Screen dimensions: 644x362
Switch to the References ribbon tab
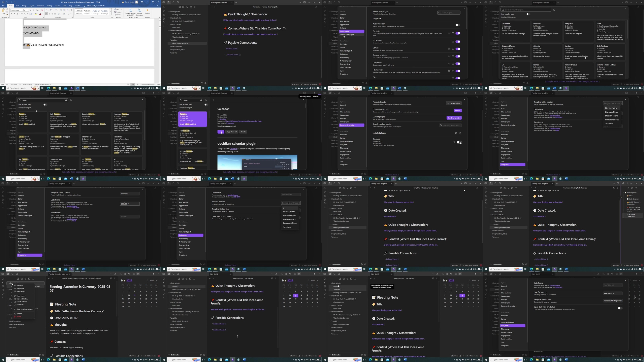[x=40, y=6]
